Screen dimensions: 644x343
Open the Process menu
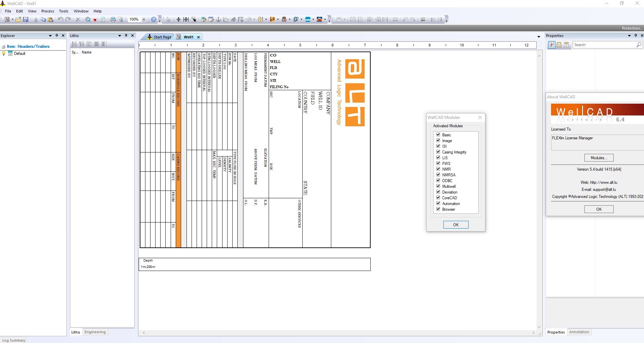click(47, 11)
